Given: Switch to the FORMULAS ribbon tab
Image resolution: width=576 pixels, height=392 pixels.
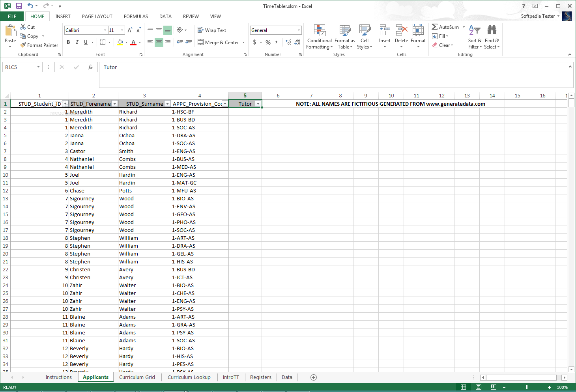Looking at the screenshot, I should click(x=136, y=16).
